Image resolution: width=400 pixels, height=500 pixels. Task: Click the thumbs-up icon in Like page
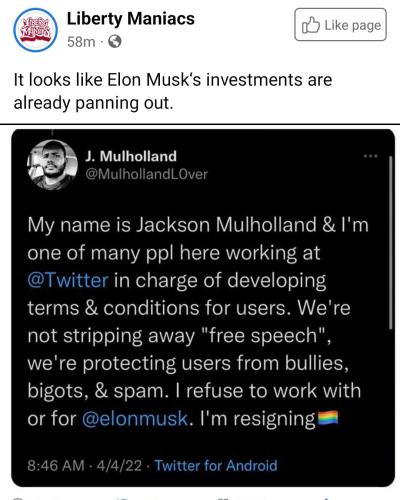[310, 25]
